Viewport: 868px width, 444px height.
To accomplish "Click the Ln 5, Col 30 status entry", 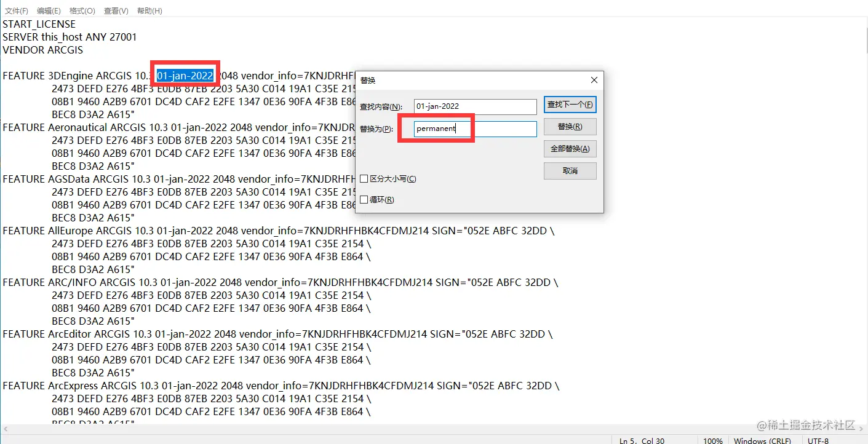I will click(642, 440).
